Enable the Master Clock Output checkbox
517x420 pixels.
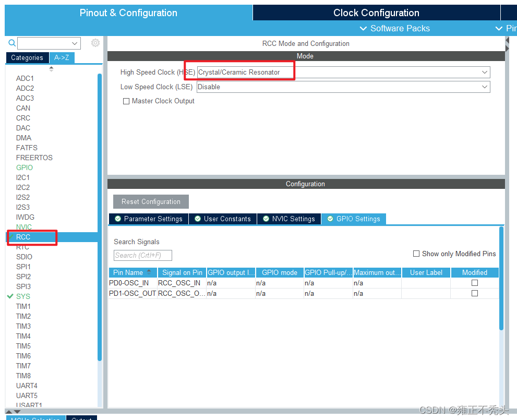point(126,101)
